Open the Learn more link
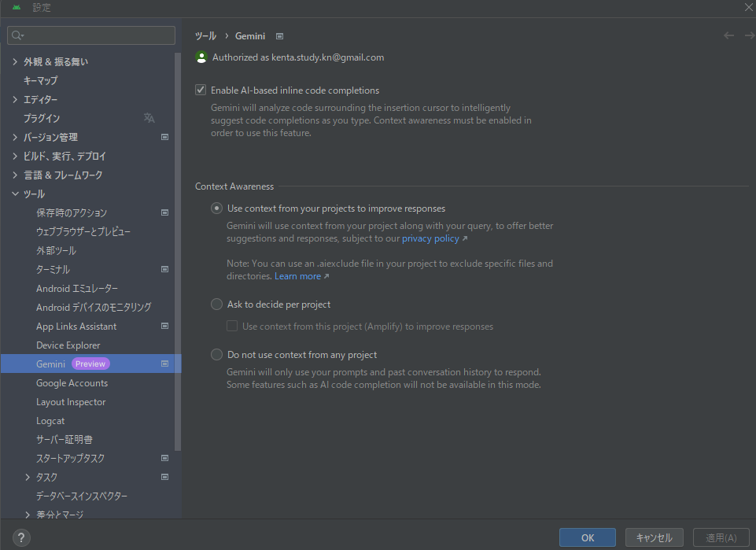 (x=297, y=276)
